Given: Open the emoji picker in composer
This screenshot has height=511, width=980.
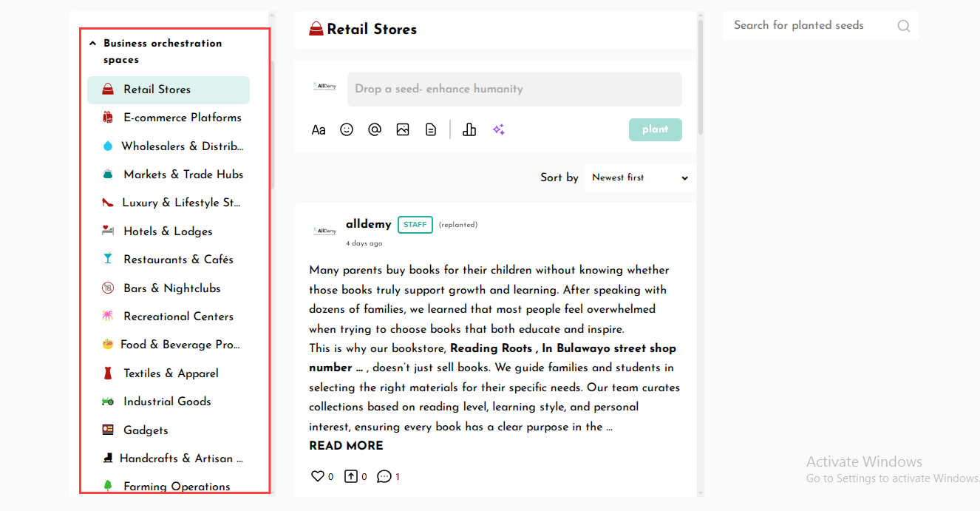Looking at the screenshot, I should click(347, 129).
